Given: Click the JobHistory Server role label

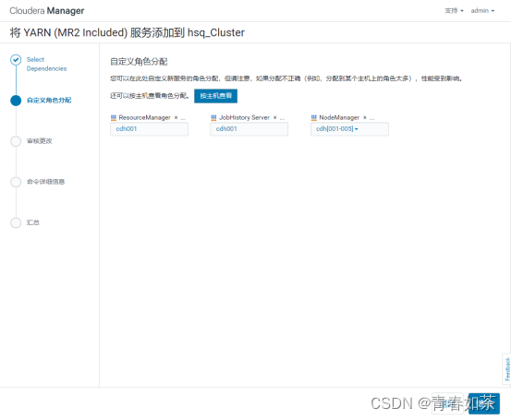Looking at the screenshot, I should pos(244,117).
